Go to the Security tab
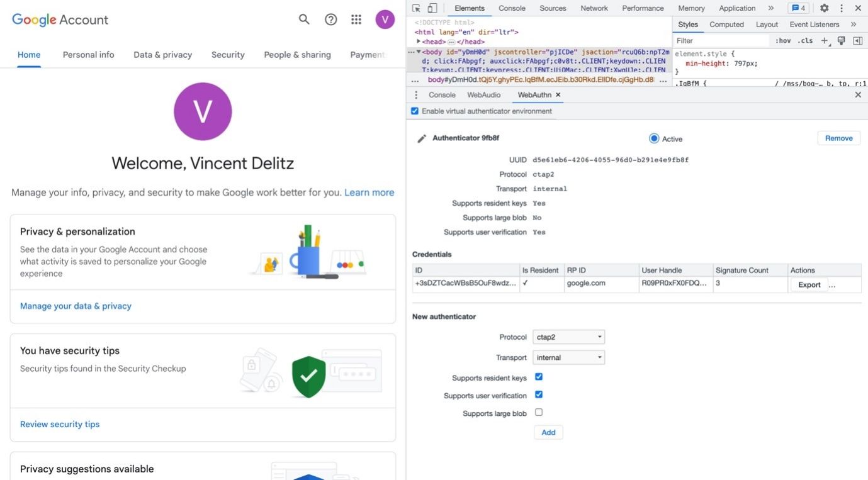 [x=228, y=55]
